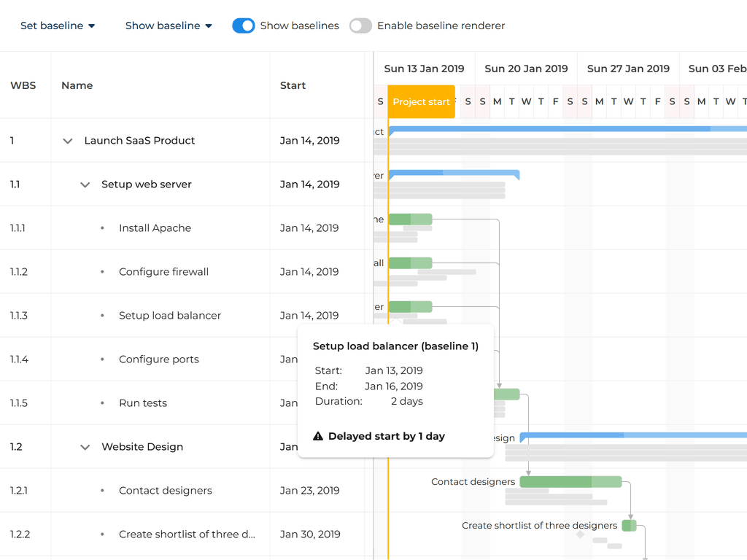Click the bullet icon beside Run tests
Image resolution: width=747 pixels, height=560 pixels.
point(102,403)
